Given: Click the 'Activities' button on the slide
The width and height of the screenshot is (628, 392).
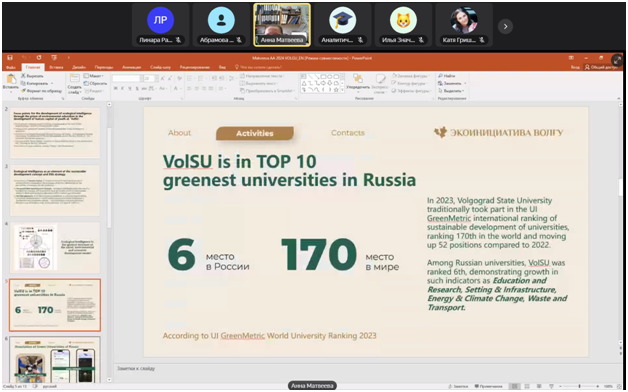Looking at the screenshot, I should click(x=255, y=133).
